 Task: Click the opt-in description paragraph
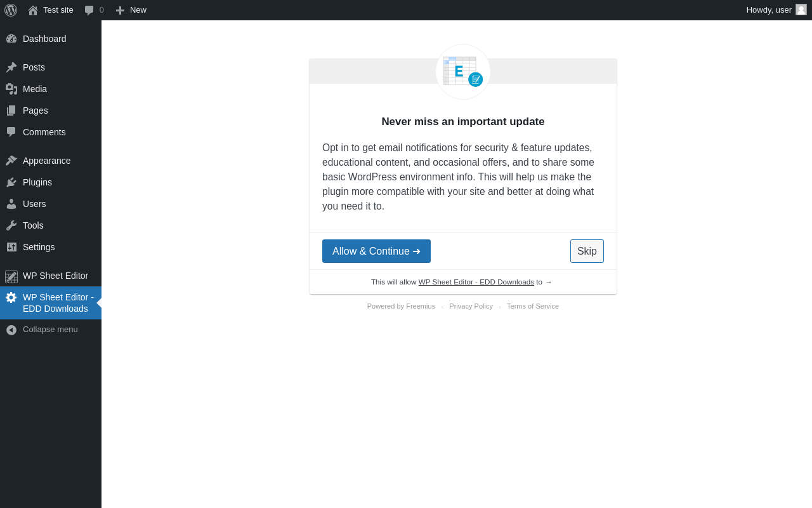(463, 177)
